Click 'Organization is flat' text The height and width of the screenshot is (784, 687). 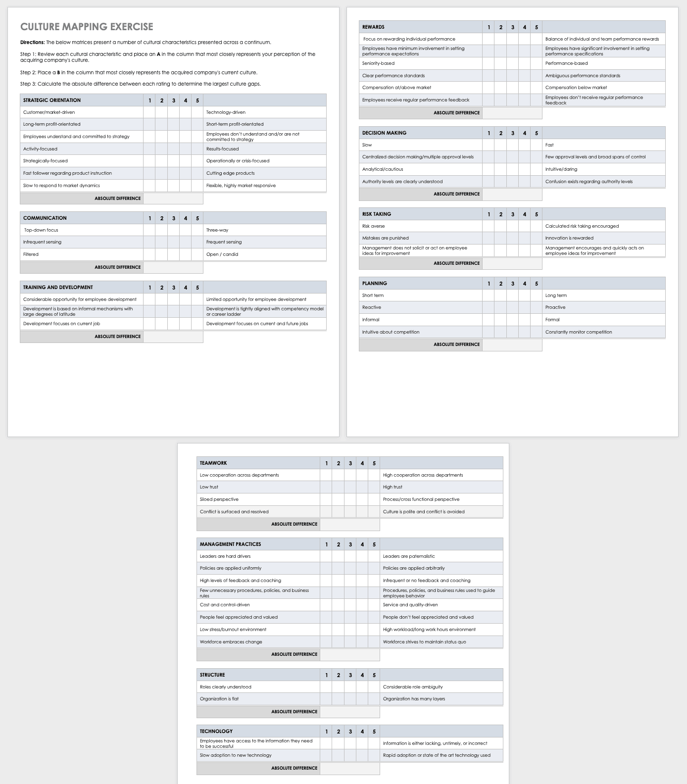[x=219, y=699]
